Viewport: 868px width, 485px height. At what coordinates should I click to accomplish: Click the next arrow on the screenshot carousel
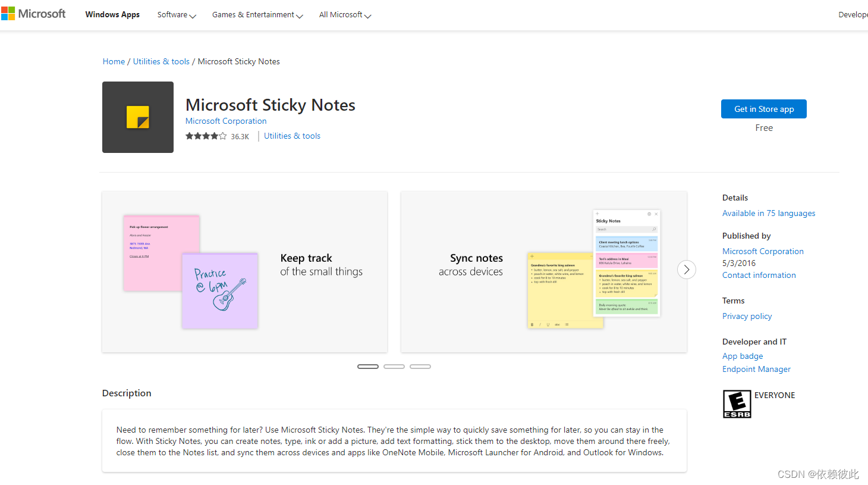pyautogui.click(x=686, y=270)
